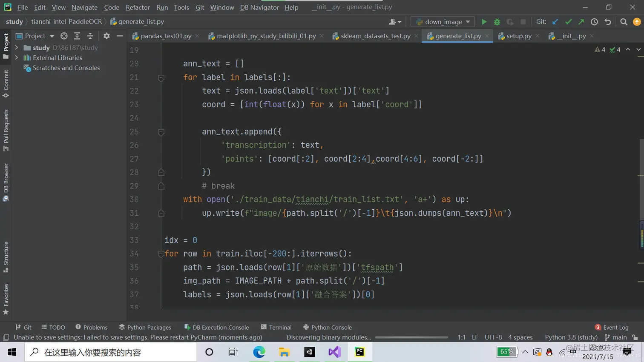Open the Windows Start menu
The image size is (644, 362).
pyautogui.click(x=12, y=352)
